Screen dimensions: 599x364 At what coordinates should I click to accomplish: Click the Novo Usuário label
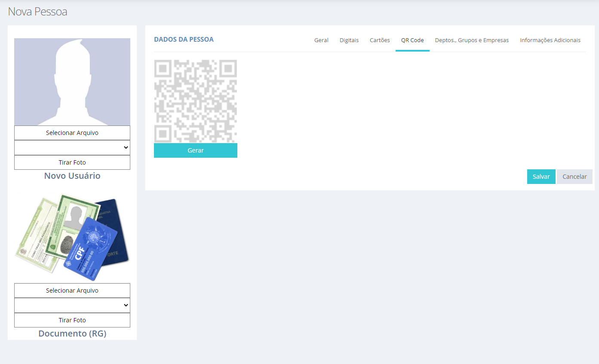point(72,176)
